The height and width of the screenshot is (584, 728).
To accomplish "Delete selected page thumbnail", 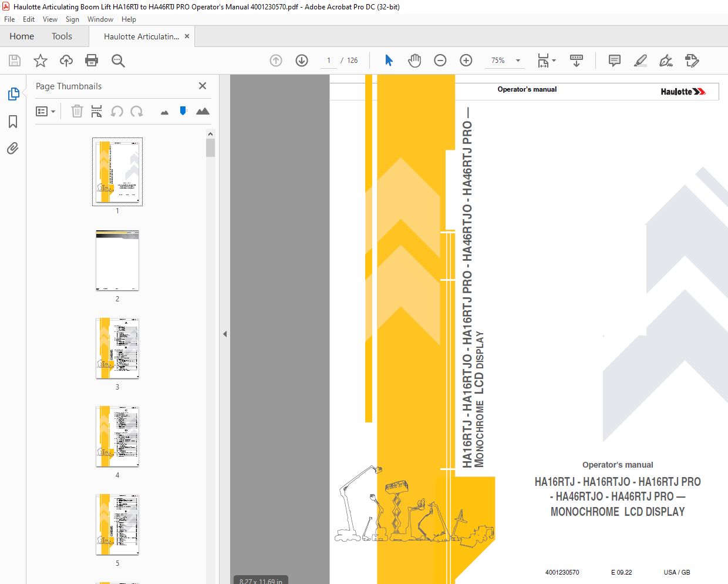I will pyautogui.click(x=77, y=111).
